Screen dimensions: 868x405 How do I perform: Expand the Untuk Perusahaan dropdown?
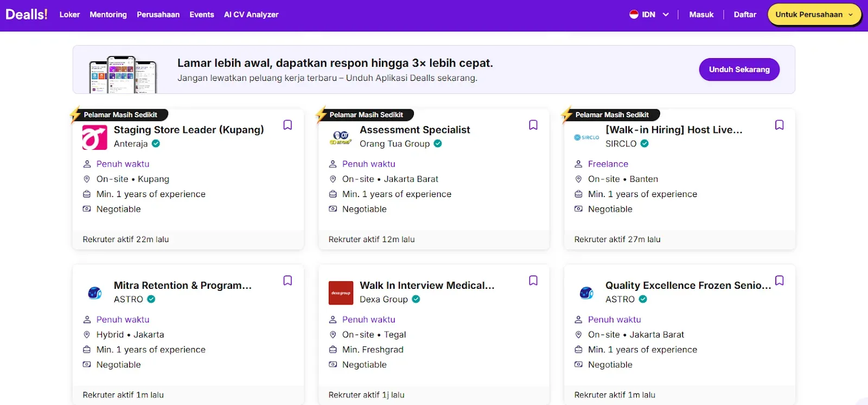[x=814, y=15]
